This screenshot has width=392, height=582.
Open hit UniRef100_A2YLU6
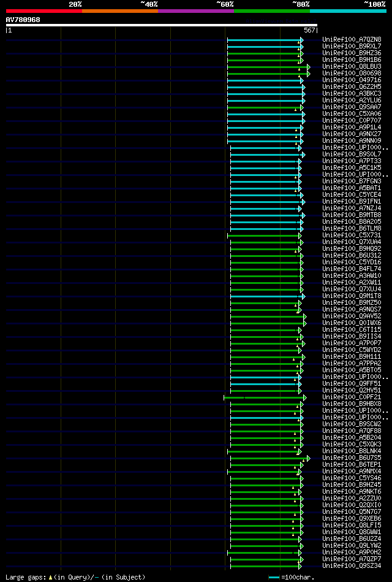(x=352, y=100)
